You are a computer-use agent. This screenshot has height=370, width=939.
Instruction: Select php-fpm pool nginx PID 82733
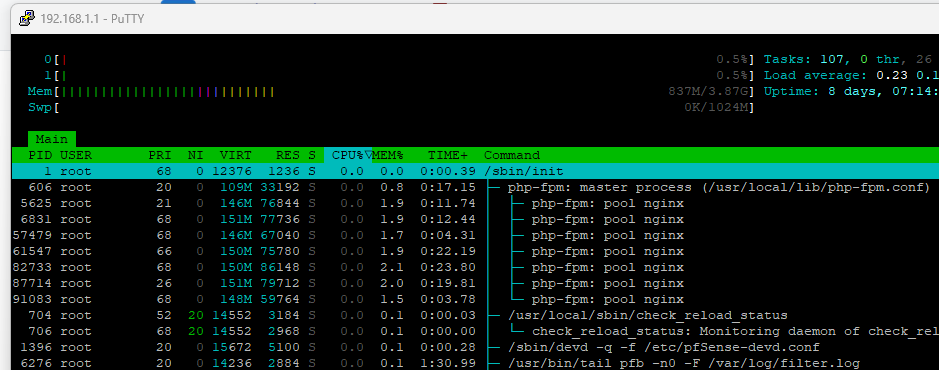475,267
